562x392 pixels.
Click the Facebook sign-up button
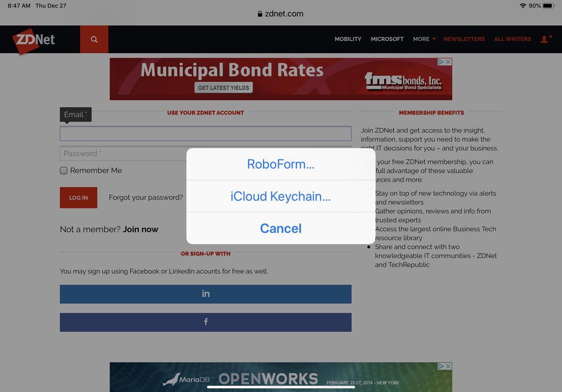pos(206,322)
